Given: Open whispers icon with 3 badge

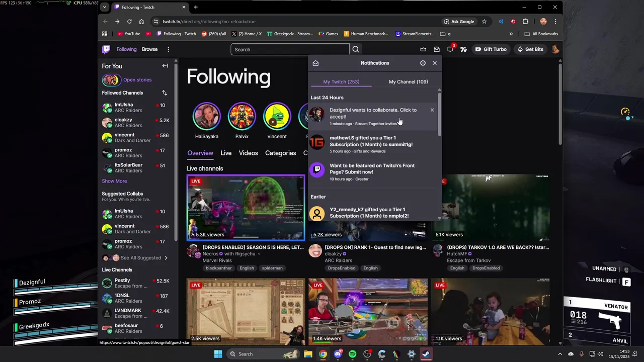Looking at the screenshot, I should click(x=450, y=49).
